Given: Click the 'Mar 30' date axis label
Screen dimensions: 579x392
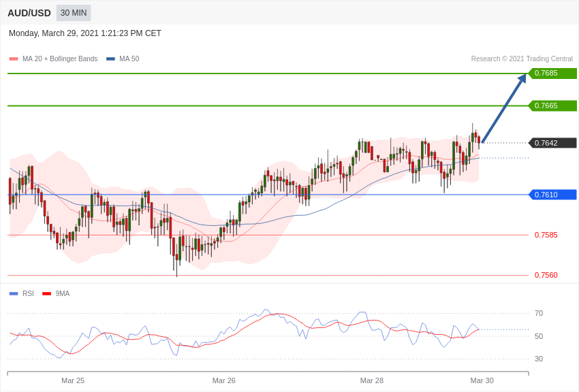Looking at the screenshot, I should pyautogui.click(x=482, y=380).
